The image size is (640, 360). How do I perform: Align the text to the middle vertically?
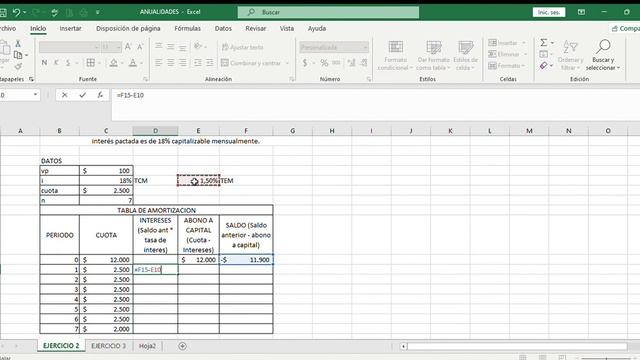(x=171, y=47)
